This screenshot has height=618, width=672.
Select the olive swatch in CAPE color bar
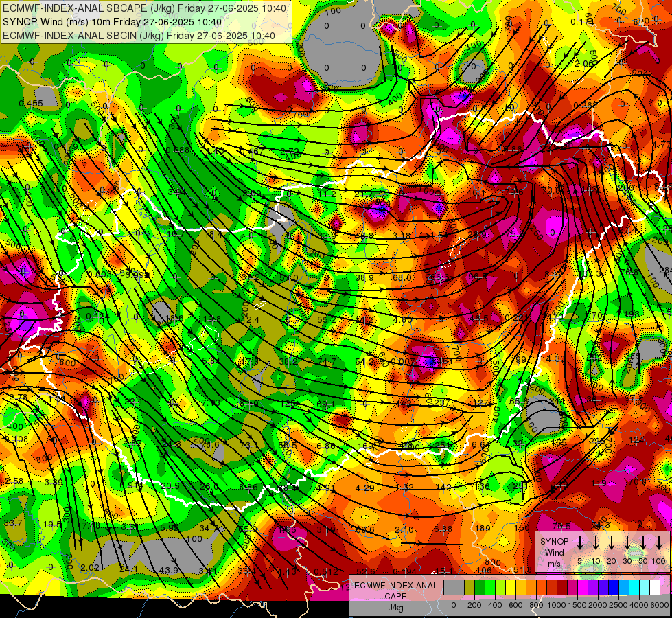click(x=470, y=588)
